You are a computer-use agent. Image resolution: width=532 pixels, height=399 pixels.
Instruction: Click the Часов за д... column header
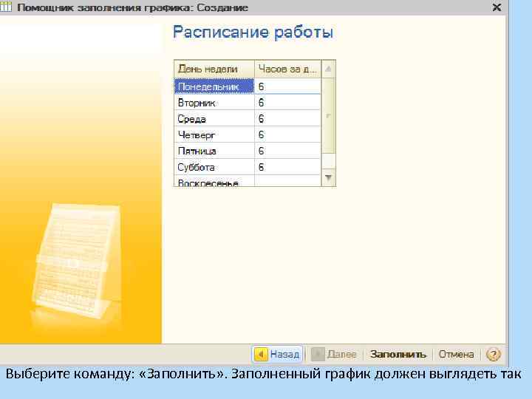(x=287, y=69)
